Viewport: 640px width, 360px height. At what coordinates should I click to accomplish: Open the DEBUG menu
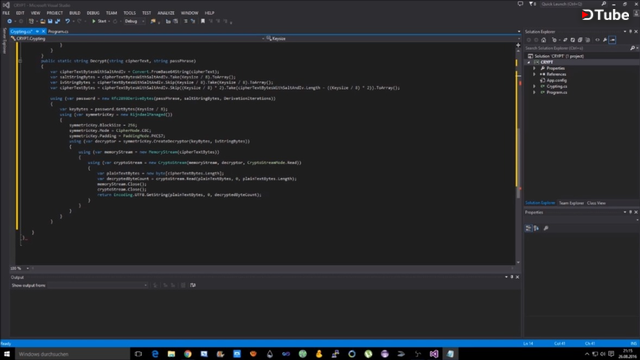tap(93, 13)
